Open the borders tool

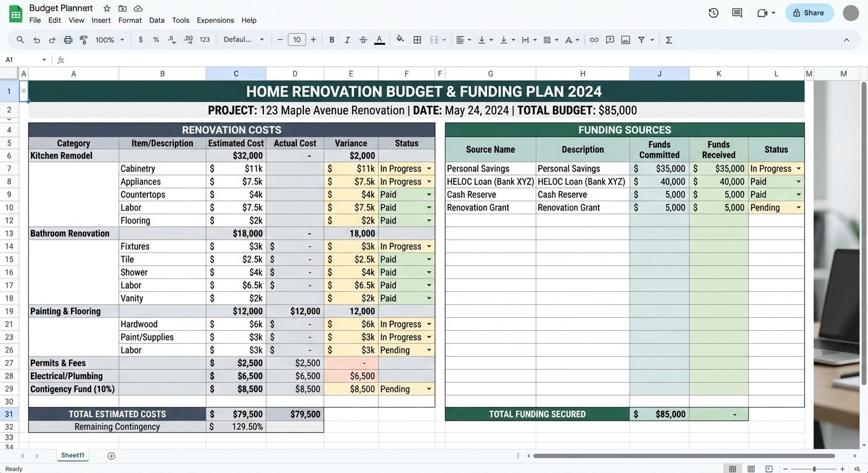click(x=417, y=39)
